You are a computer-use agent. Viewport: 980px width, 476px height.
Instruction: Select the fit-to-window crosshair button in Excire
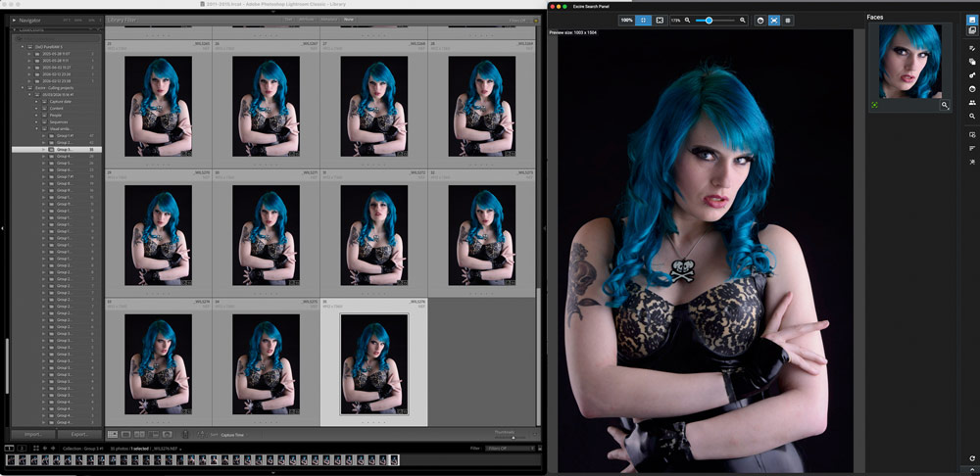(x=643, y=21)
